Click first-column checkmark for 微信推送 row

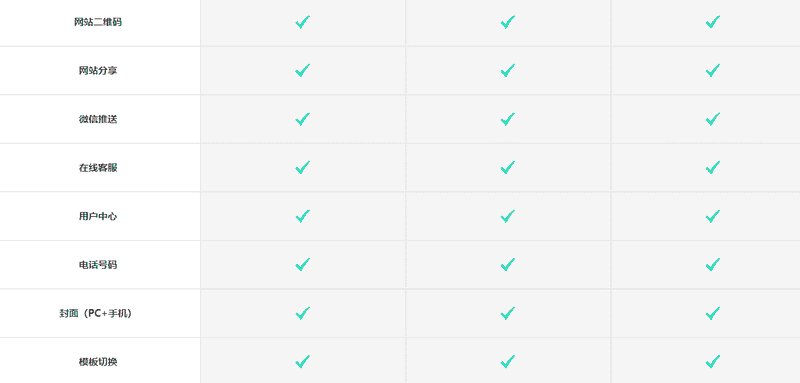[303, 119]
